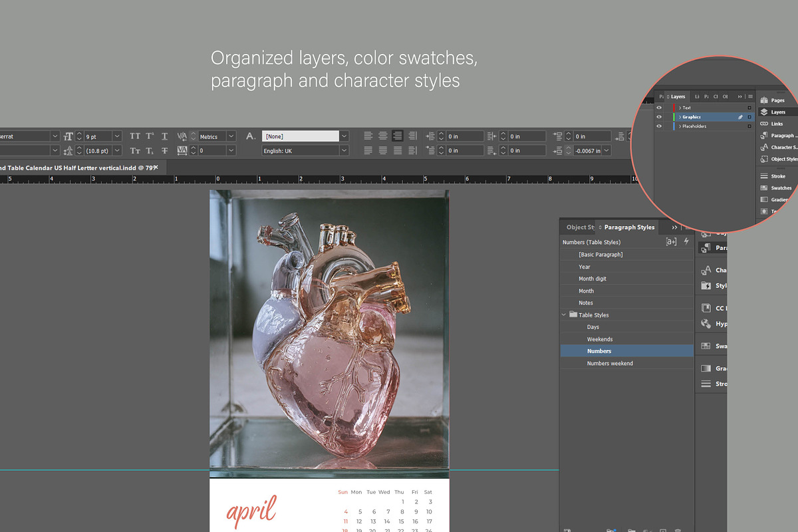Hide the Placeholders layer with eye icon

pos(659,126)
